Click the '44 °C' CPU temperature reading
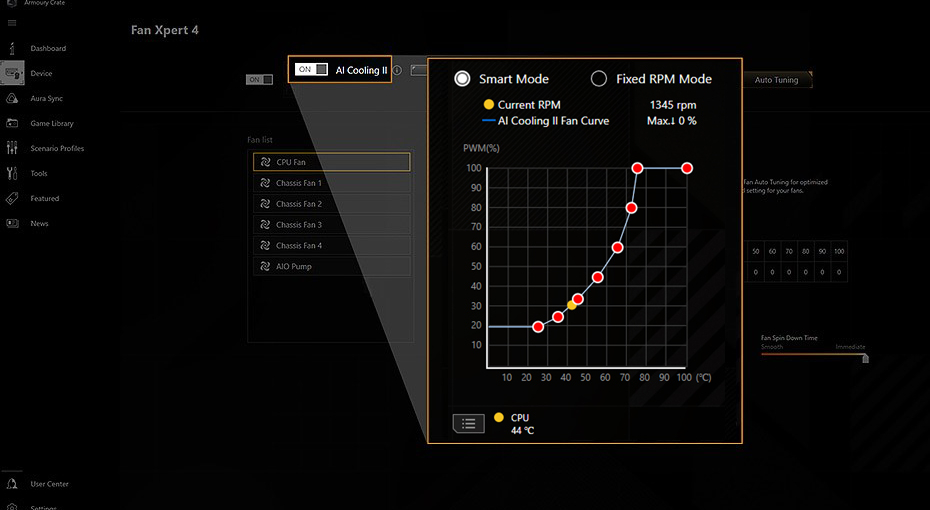This screenshot has width=930, height=510. [523, 431]
